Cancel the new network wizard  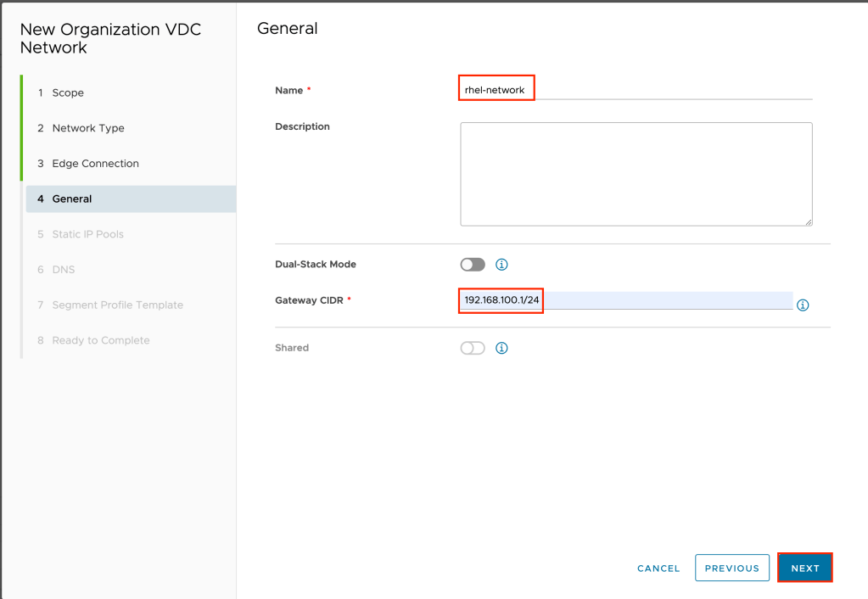coord(658,568)
